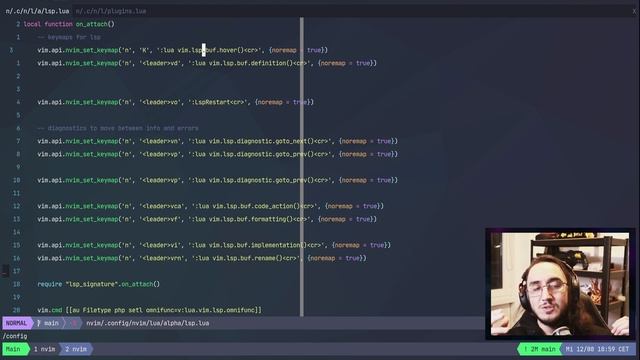Click the vim.cmd Filetype php omnifunc line

(149, 310)
